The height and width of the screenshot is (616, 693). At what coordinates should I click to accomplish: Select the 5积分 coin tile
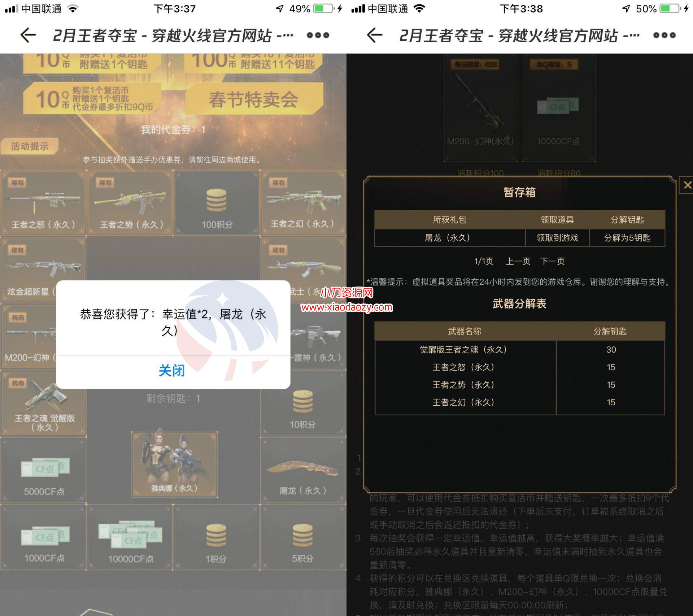pyautogui.click(x=303, y=537)
